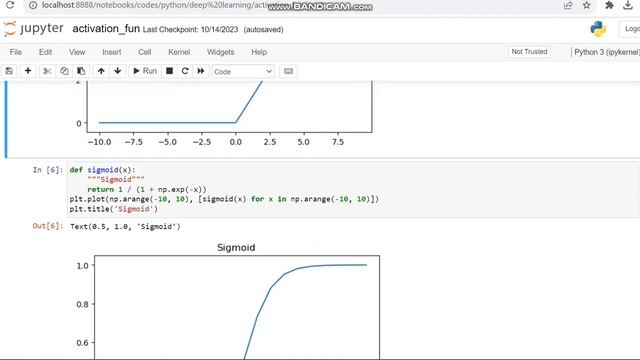Click the Last Checkpoint 10/14/2023 text
This screenshot has width=640, height=360.
pyautogui.click(x=190, y=30)
